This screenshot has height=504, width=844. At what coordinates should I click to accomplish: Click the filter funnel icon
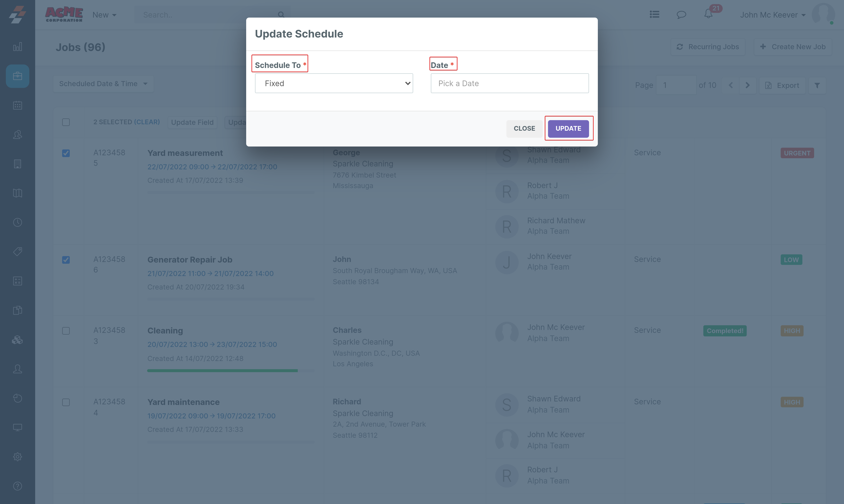[817, 85]
